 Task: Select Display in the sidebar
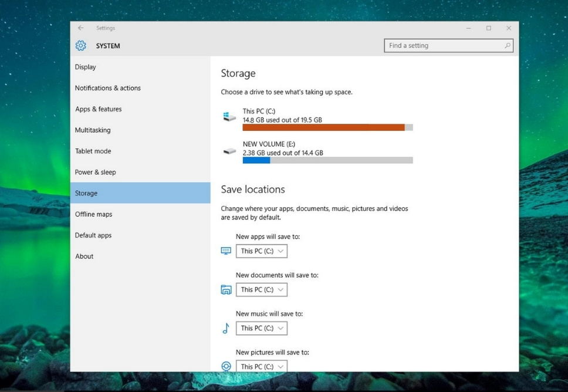point(86,67)
